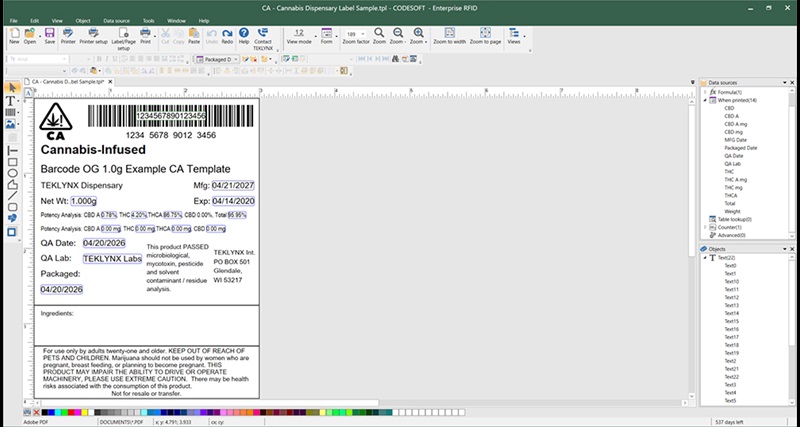
Task: Close the Cannabis label document tab
Action: coord(110,82)
